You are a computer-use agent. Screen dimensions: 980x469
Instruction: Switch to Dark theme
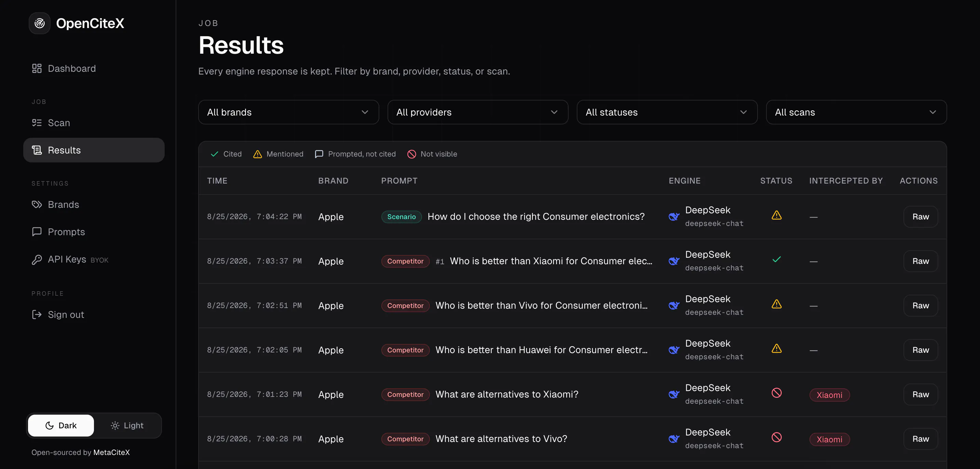coord(61,426)
